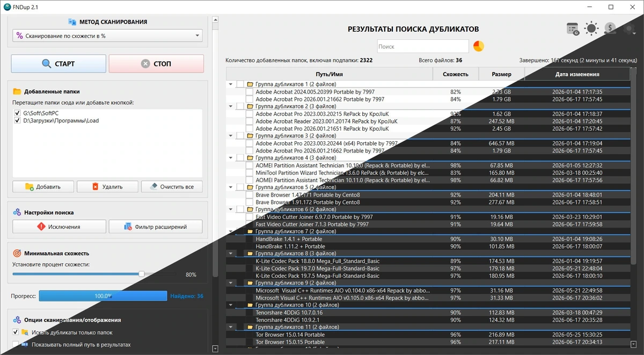Select row Tor Browser 15.0.14 Portable
This screenshot has width=644, height=355.
(x=428, y=335)
